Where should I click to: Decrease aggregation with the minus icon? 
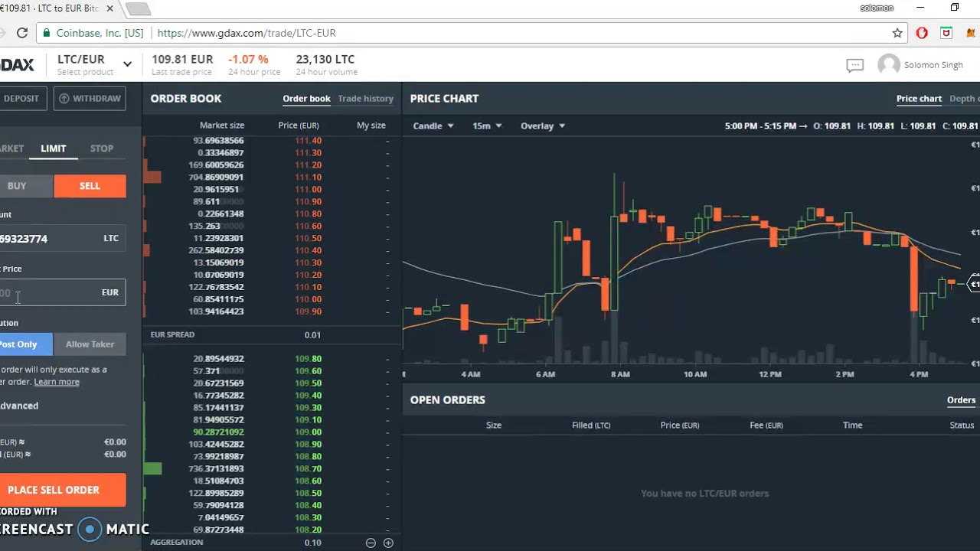click(371, 543)
